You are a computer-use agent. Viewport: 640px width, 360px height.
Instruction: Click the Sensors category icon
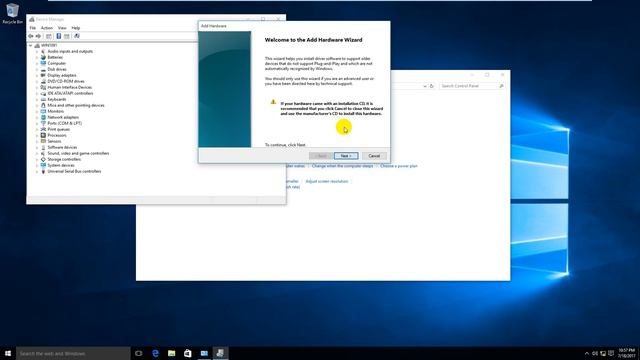pos(43,141)
